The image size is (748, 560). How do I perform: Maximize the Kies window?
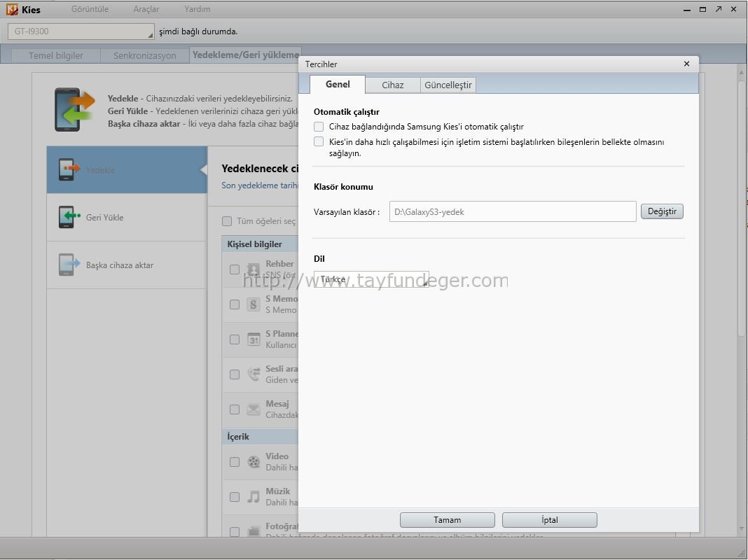pyautogui.click(x=702, y=10)
